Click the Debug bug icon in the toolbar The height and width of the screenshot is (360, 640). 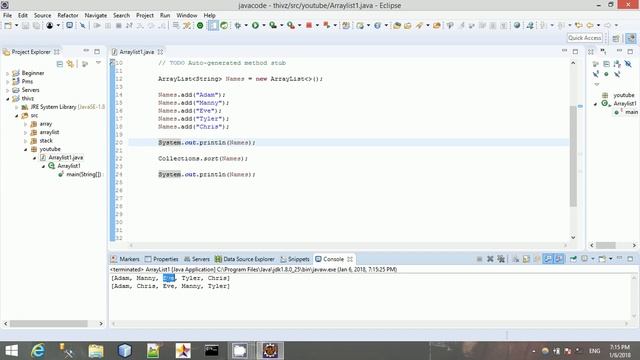[238, 25]
